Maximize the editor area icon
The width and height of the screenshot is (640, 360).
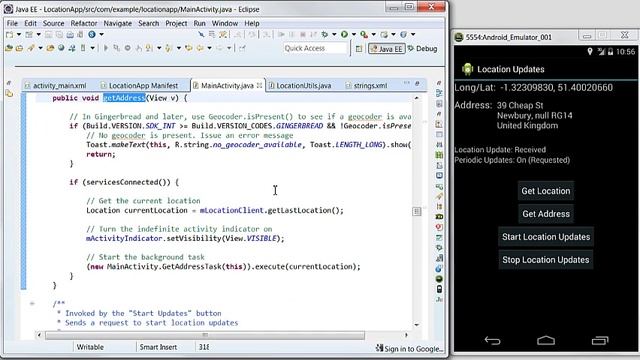point(417,83)
